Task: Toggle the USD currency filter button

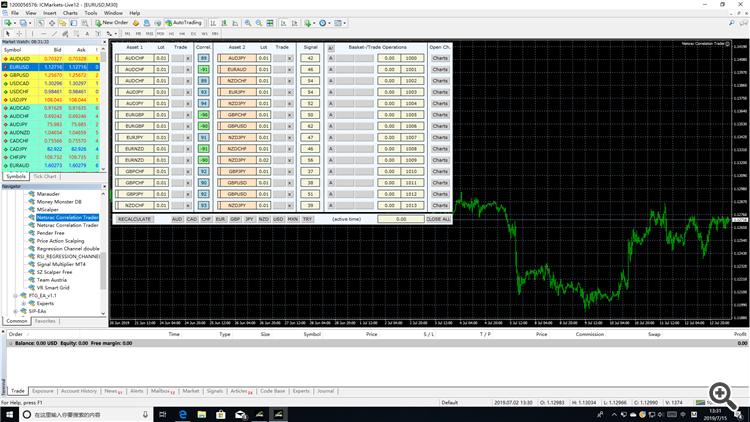Action: coord(278,219)
